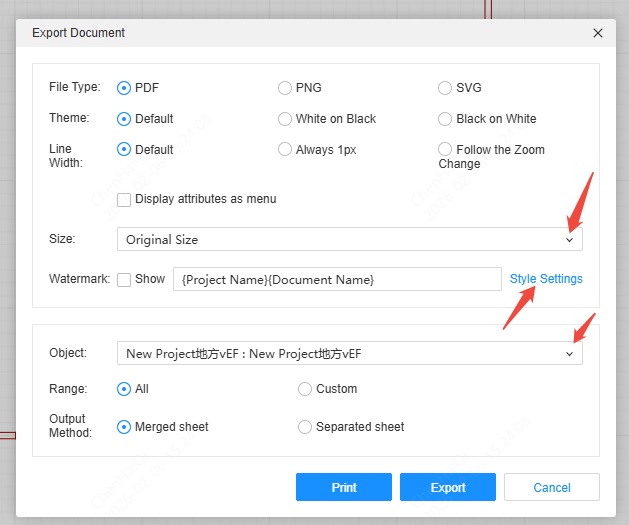Tick the watermark Show checkbox
Image resolution: width=629 pixels, height=525 pixels.
[125, 279]
